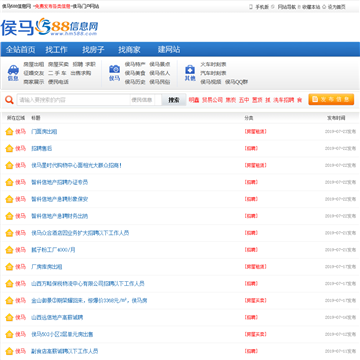Click hot keyword 洗车招聘
Screen dimensions: 360x360
pos(284,100)
